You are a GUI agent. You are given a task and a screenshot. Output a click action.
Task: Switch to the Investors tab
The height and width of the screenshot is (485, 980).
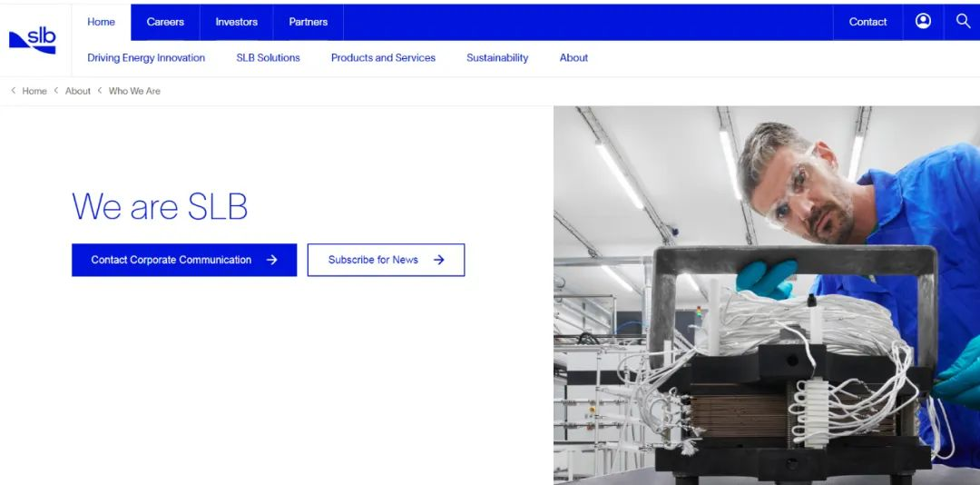tap(236, 22)
